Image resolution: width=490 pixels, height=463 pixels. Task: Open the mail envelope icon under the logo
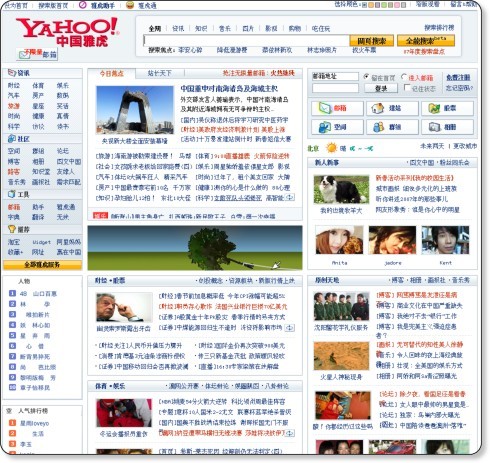pos(24,54)
